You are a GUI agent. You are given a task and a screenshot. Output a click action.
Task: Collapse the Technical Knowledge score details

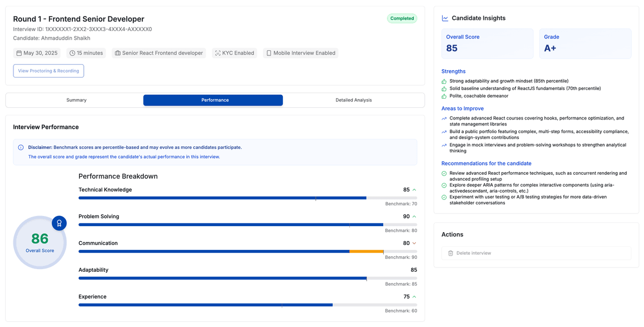413,189
